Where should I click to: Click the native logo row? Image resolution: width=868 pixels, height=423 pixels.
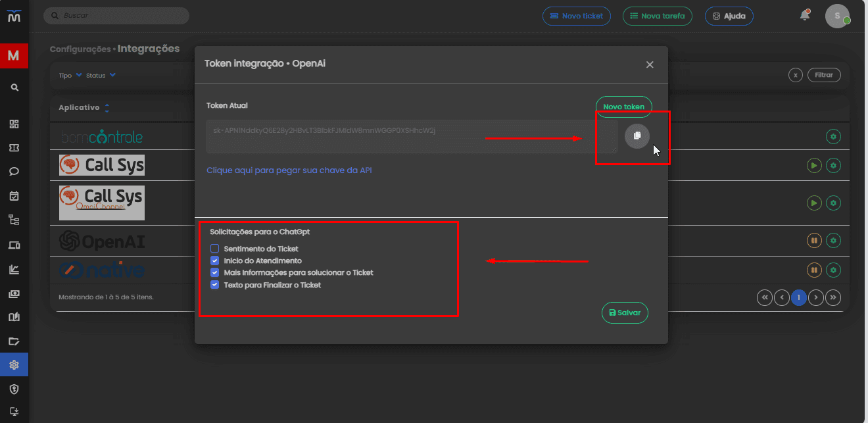point(101,270)
